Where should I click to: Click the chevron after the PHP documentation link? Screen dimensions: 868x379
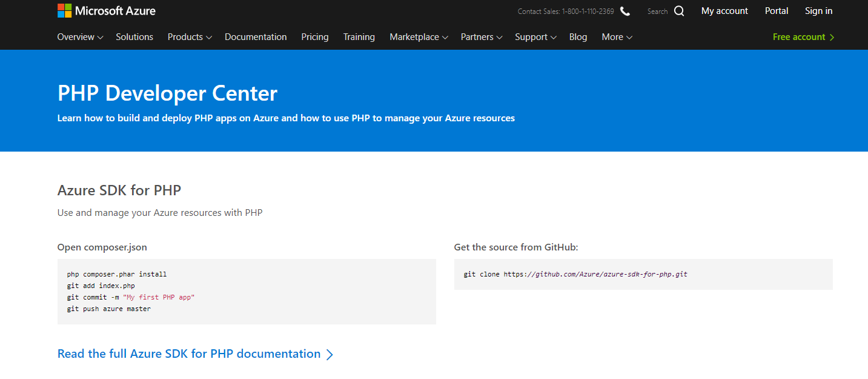[330, 355]
